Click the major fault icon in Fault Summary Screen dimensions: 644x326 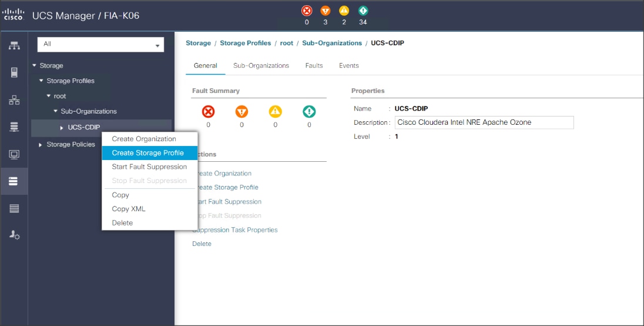coord(241,111)
